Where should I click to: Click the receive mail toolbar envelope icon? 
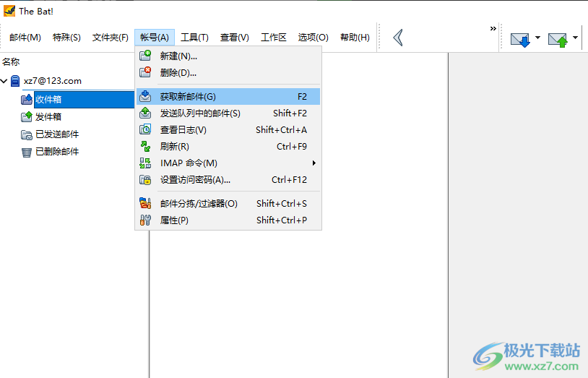[x=520, y=40]
